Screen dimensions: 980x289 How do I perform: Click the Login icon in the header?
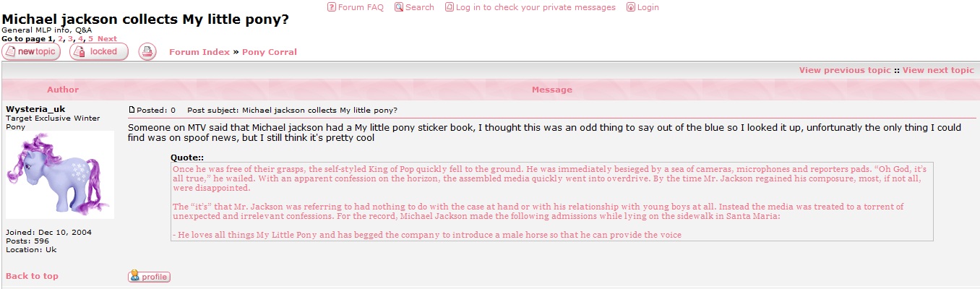[x=631, y=7]
